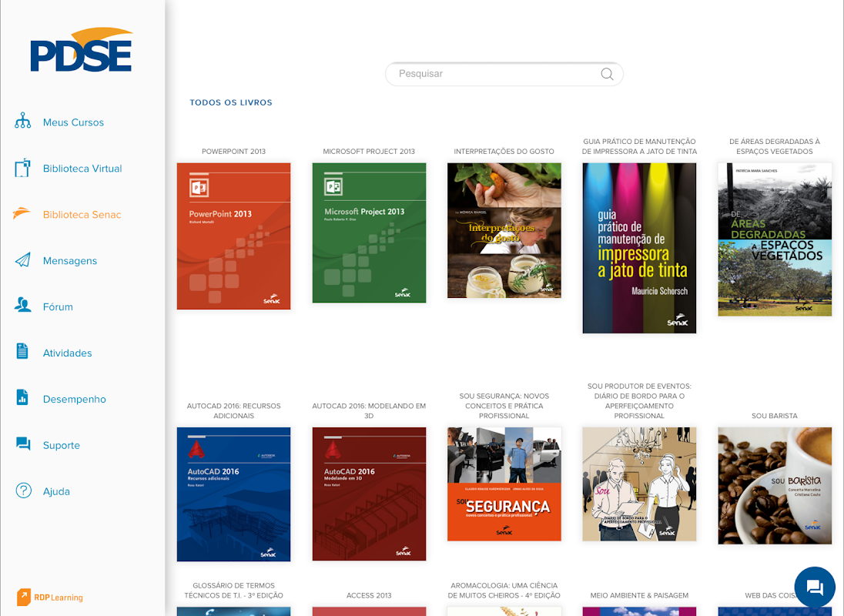Click the Fórum people icon
This screenshot has height=616, width=844.
[22, 305]
